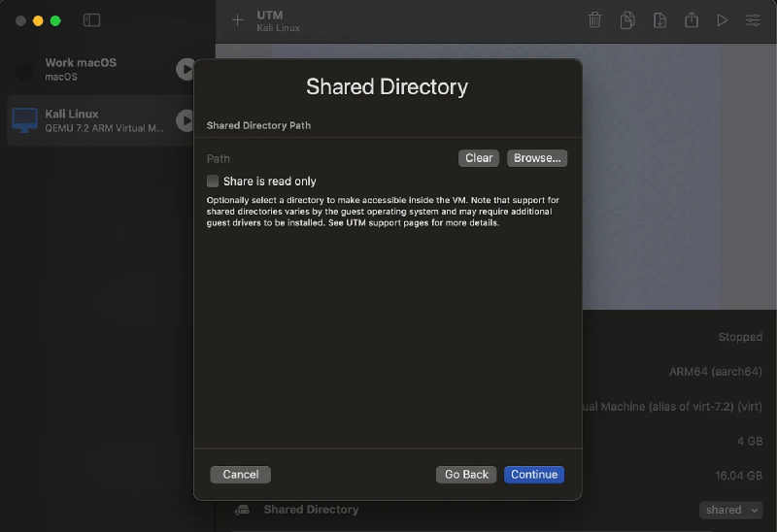Open VM settings via the sliders icon
Viewport: 777px width, 532px height.
[x=753, y=20]
